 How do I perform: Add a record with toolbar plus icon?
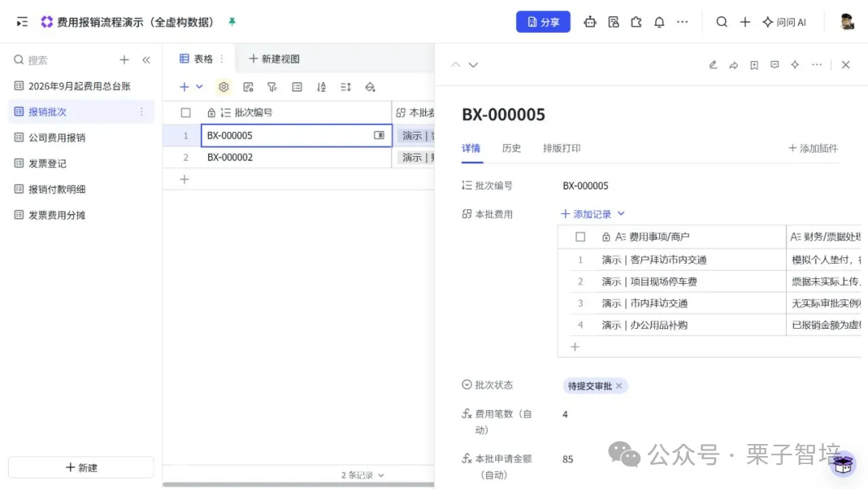coord(184,87)
